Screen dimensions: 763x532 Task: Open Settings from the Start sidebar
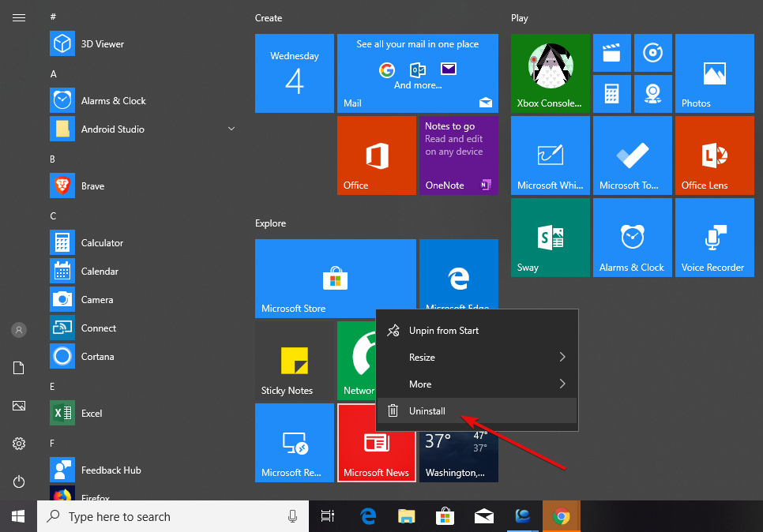click(x=18, y=444)
